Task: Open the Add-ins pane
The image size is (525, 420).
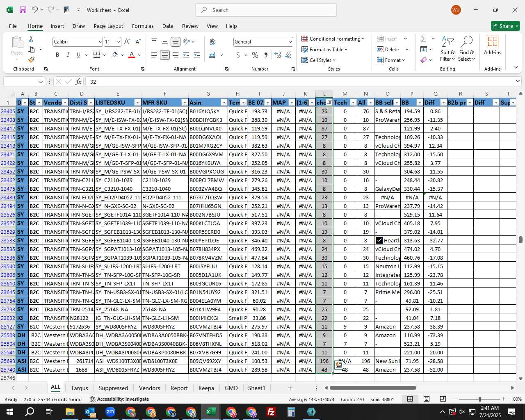Action: point(493,45)
